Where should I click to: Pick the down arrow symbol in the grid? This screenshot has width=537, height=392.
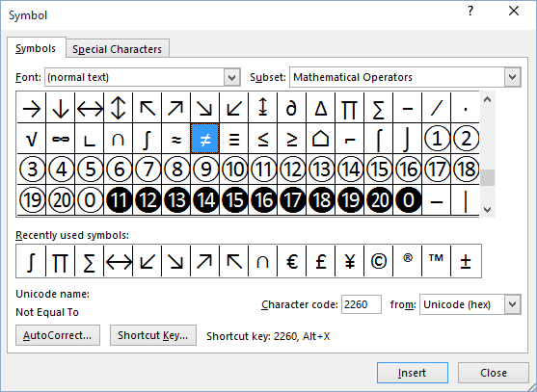tap(61, 108)
